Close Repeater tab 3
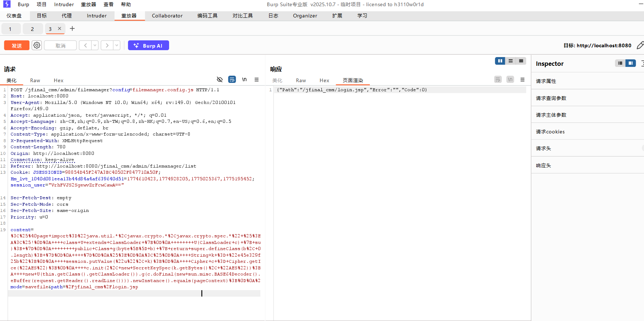Image resolution: width=644 pixels, height=321 pixels. point(60,29)
